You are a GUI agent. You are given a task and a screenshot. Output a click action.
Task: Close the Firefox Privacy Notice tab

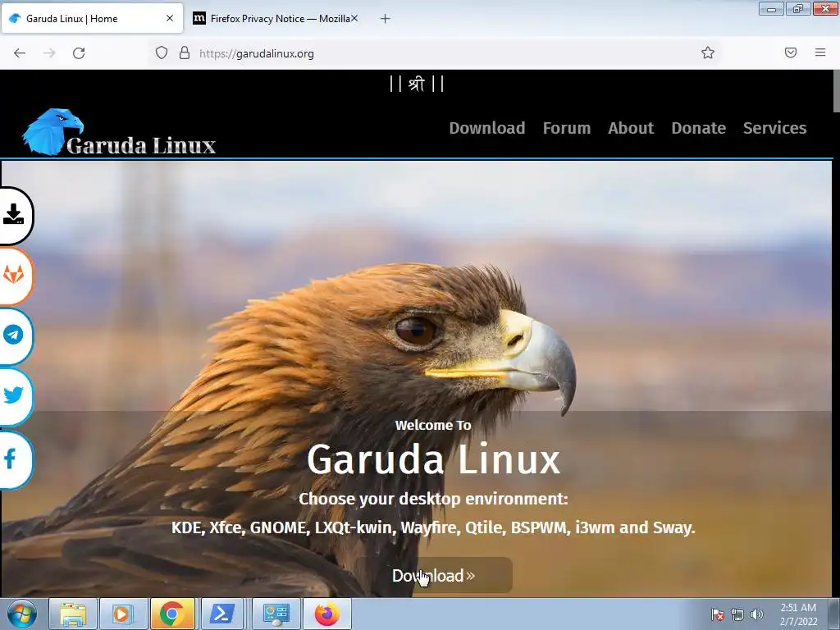[354, 18]
